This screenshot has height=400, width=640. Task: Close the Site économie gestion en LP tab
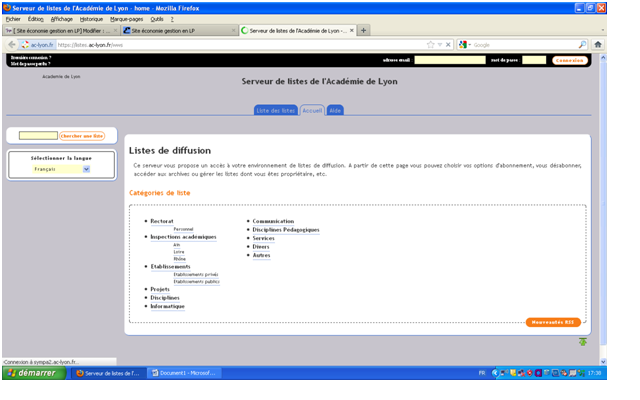pyautogui.click(x=233, y=31)
